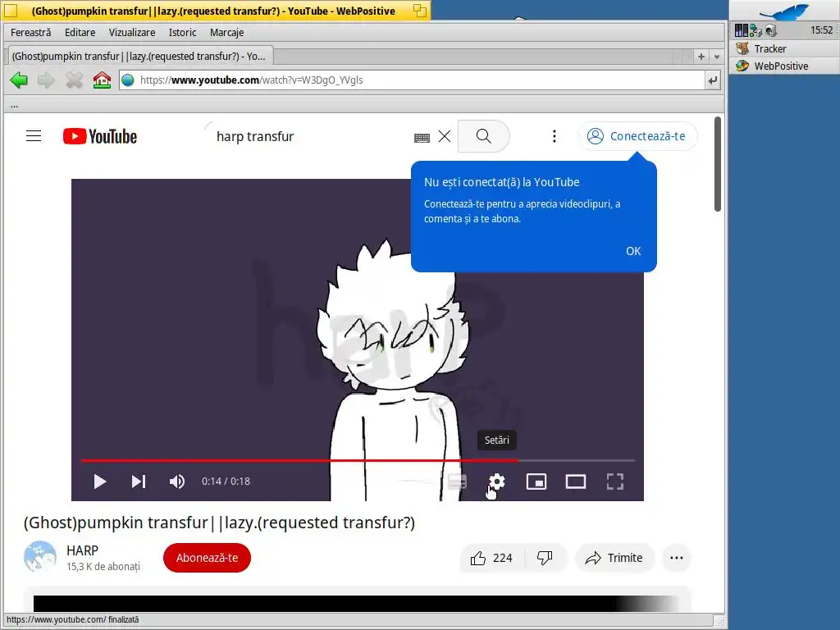This screenshot has width=840, height=630.
Task: Switch to Tracker in the Deskbar
Action: (784, 48)
